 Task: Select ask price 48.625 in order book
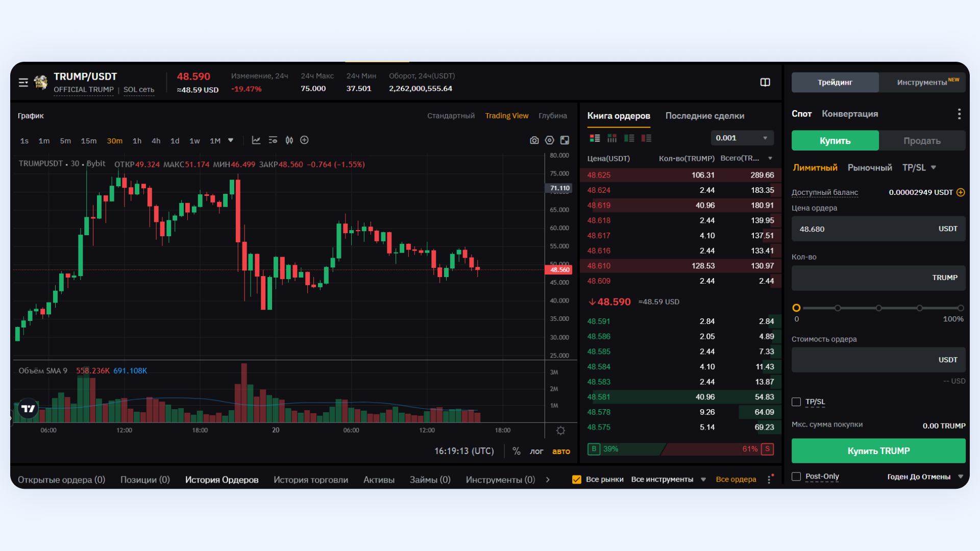pyautogui.click(x=599, y=175)
